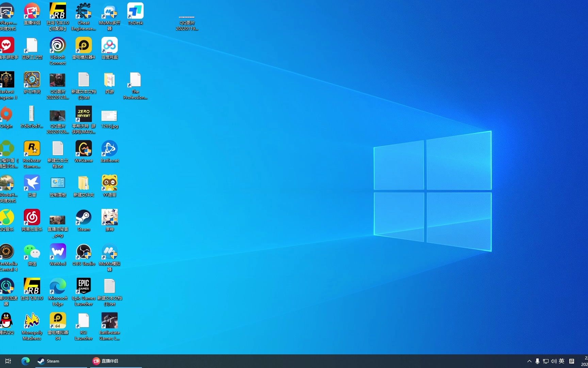Open 雷电模拟器 64 desktop shortcut
The height and width of the screenshot is (368, 588).
click(x=58, y=326)
